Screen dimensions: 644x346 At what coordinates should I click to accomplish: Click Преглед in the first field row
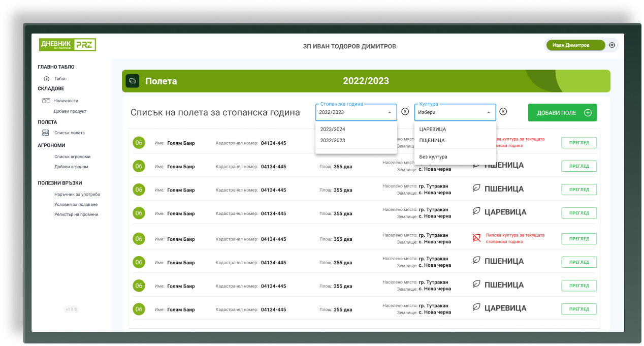click(x=579, y=143)
